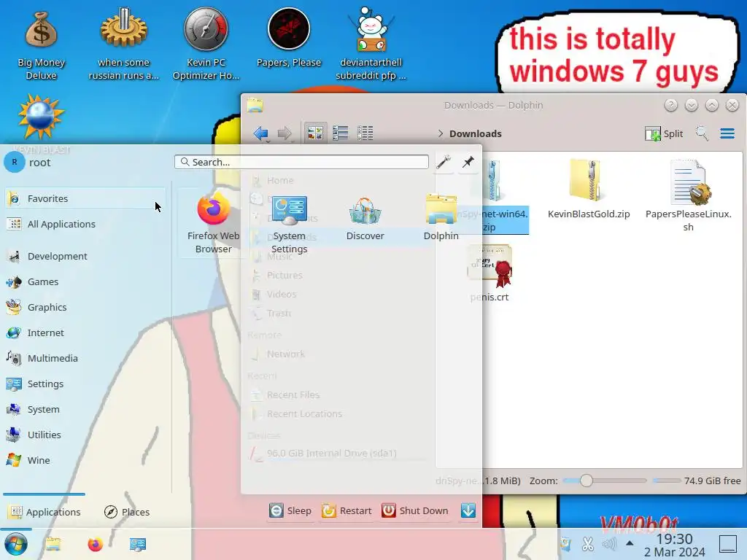Switch Dolphin to Icons view mode

(x=315, y=133)
